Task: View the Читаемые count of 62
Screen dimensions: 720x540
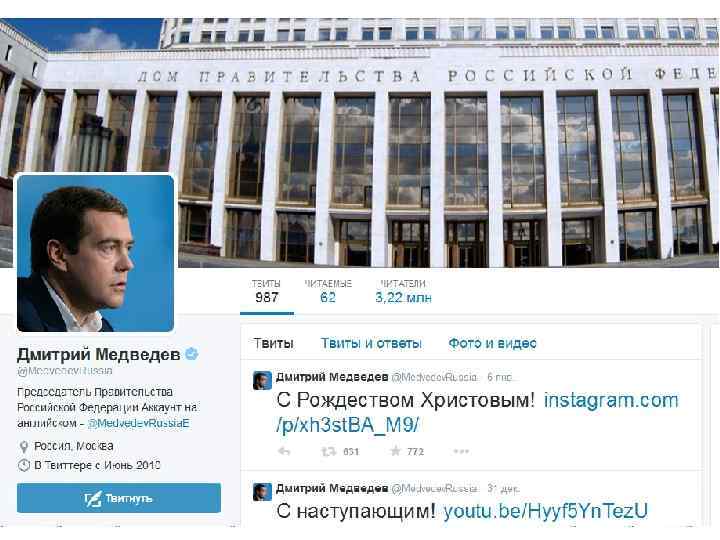Action: [328, 292]
